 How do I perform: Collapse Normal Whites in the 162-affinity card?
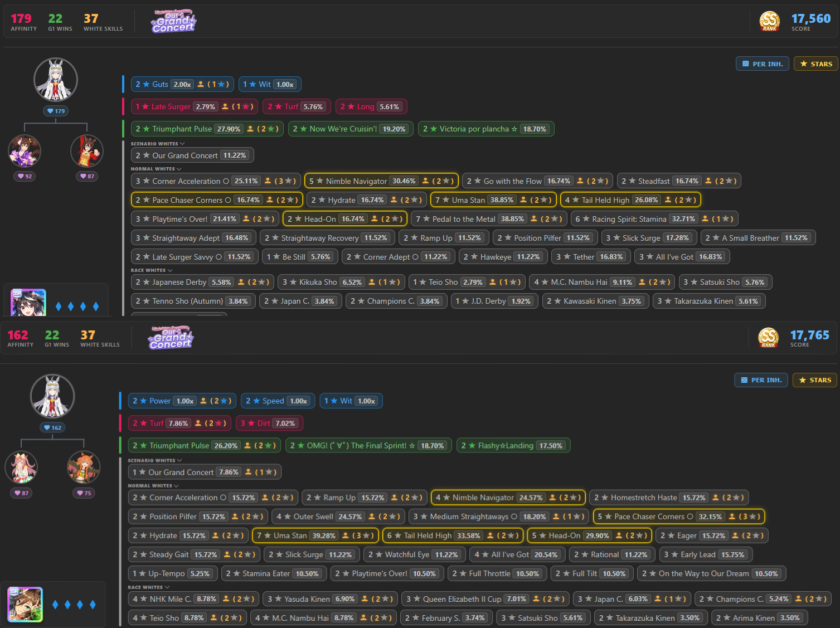(x=153, y=486)
